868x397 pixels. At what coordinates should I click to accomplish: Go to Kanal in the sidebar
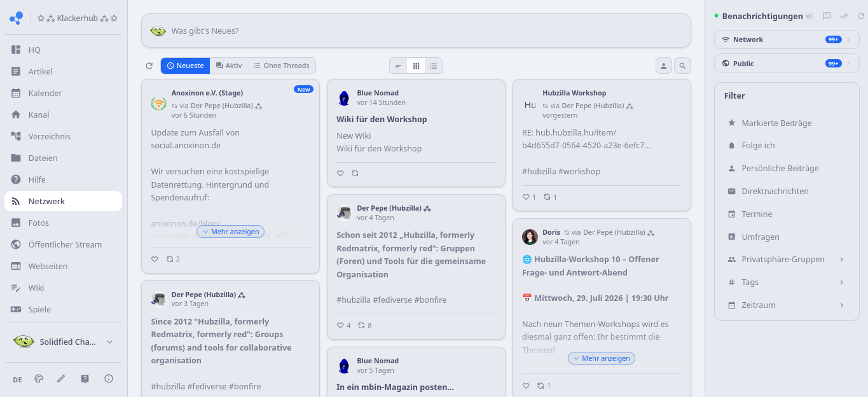[x=63, y=115]
